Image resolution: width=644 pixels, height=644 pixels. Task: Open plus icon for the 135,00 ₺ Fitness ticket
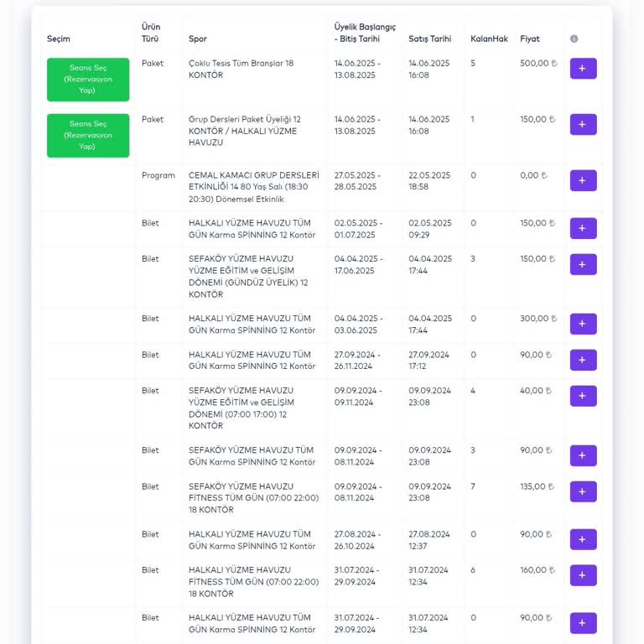tap(583, 491)
